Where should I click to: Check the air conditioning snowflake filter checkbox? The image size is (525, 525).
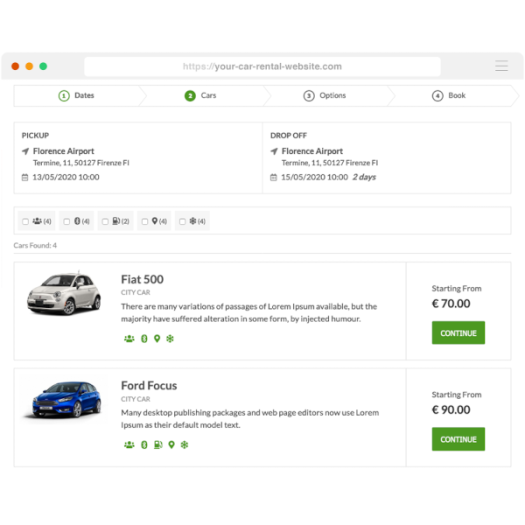182,221
